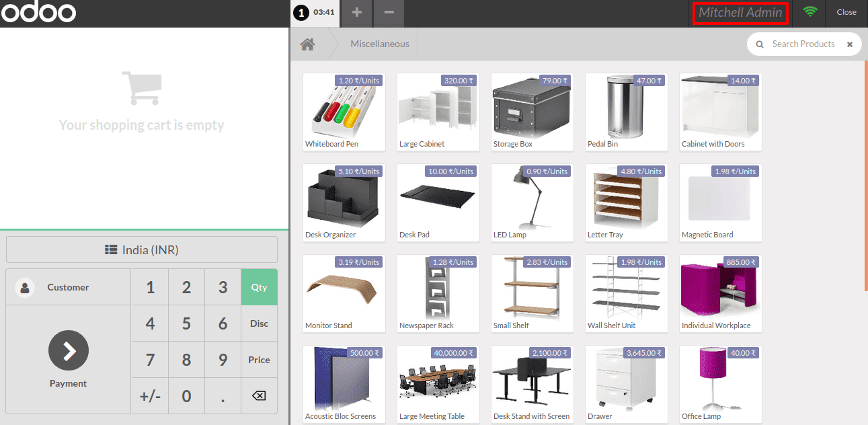Switch numpad to Price mode
This screenshot has width=868, height=425.
259,360
